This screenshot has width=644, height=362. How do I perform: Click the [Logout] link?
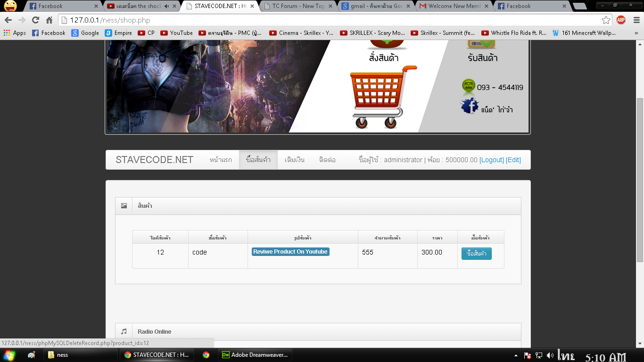click(x=492, y=160)
